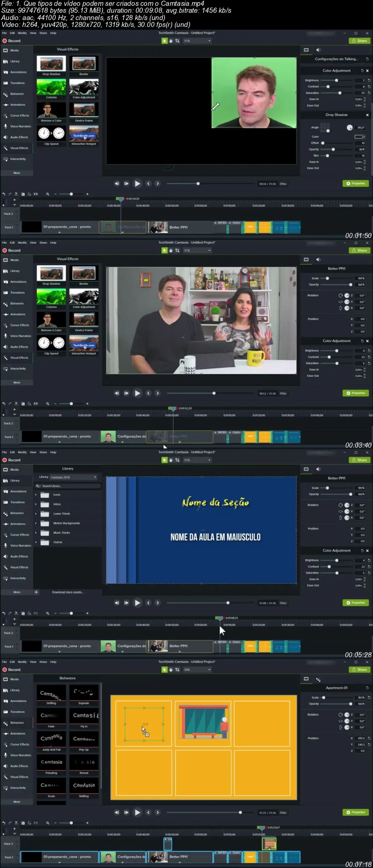Click the Drop Shadow angle direction grid

(x=325, y=128)
